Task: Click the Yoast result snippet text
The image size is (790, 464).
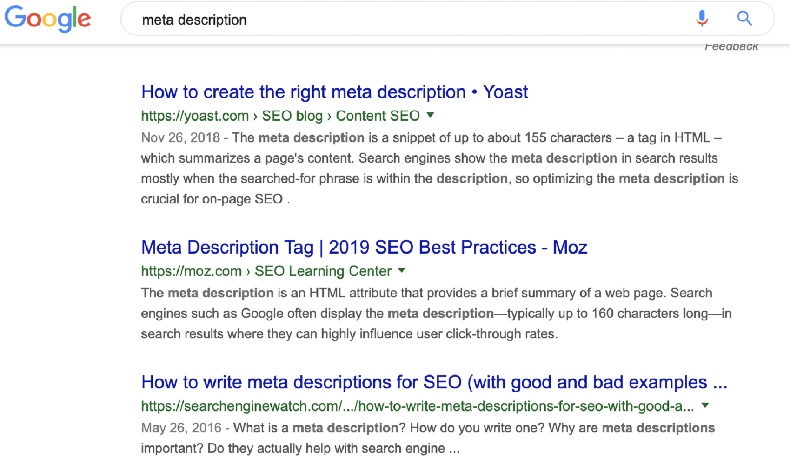Action: [439, 168]
